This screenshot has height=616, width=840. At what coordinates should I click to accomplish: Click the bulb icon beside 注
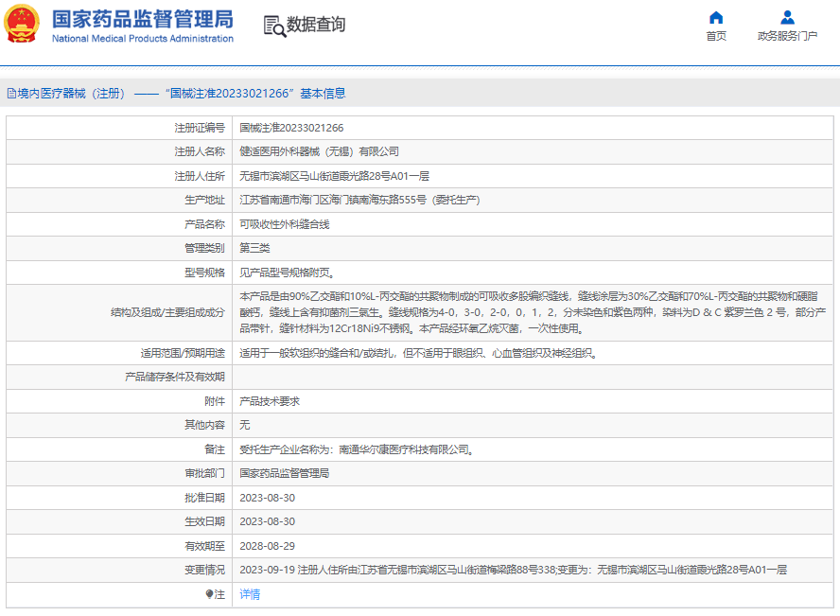coord(209,594)
